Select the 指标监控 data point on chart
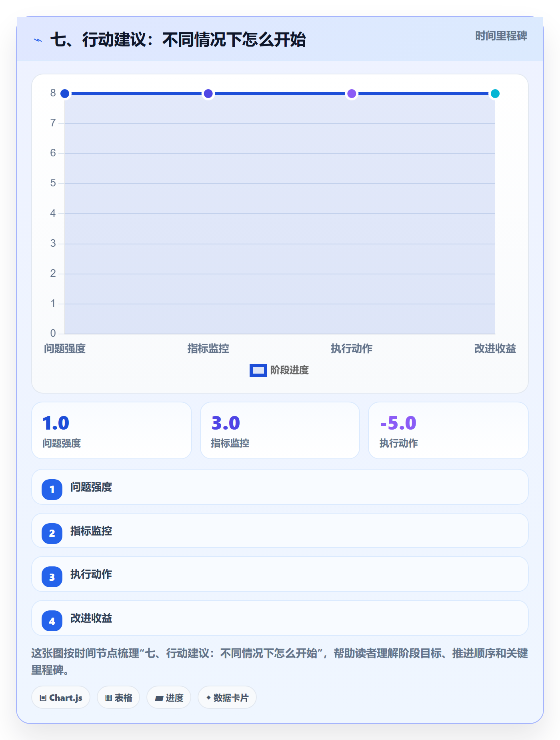The image size is (560, 740). 208,94
